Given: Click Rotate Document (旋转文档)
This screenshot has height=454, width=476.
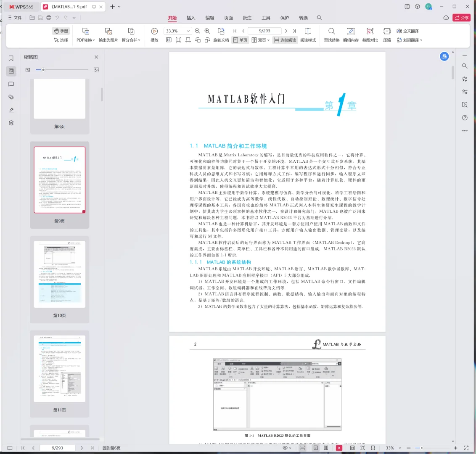Looking at the screenshot, I should pyautogui.click(x=221, y=35).
